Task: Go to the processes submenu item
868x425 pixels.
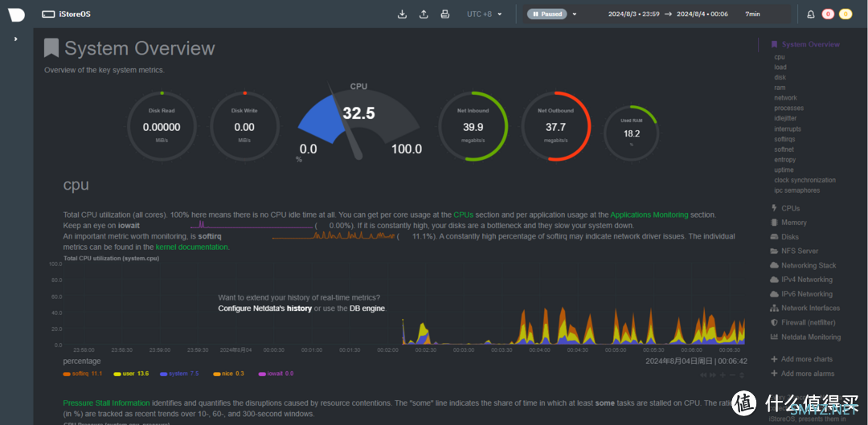Action: click(789, 108)
